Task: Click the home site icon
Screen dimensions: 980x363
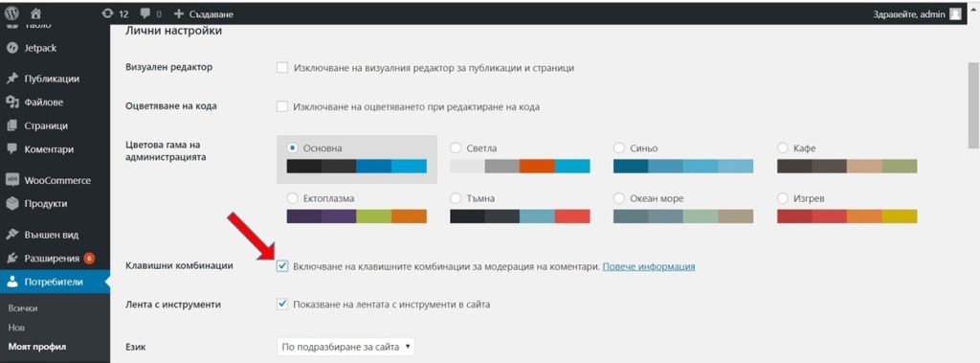Action: click(x=35, y=13)
